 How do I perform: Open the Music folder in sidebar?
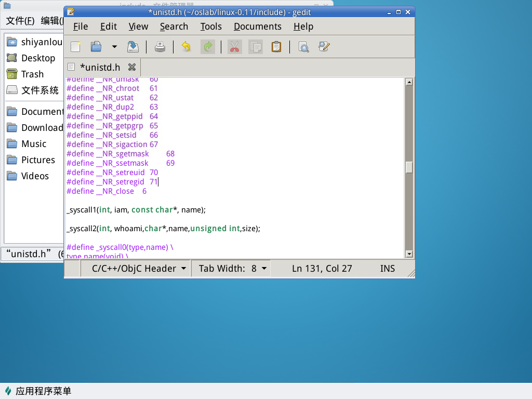pyautogui.click(x=33, y=144)
